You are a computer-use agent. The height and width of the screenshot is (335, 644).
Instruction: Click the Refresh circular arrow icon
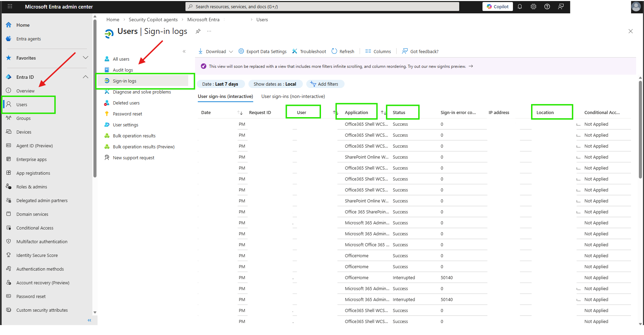click(x=334, y=51)
